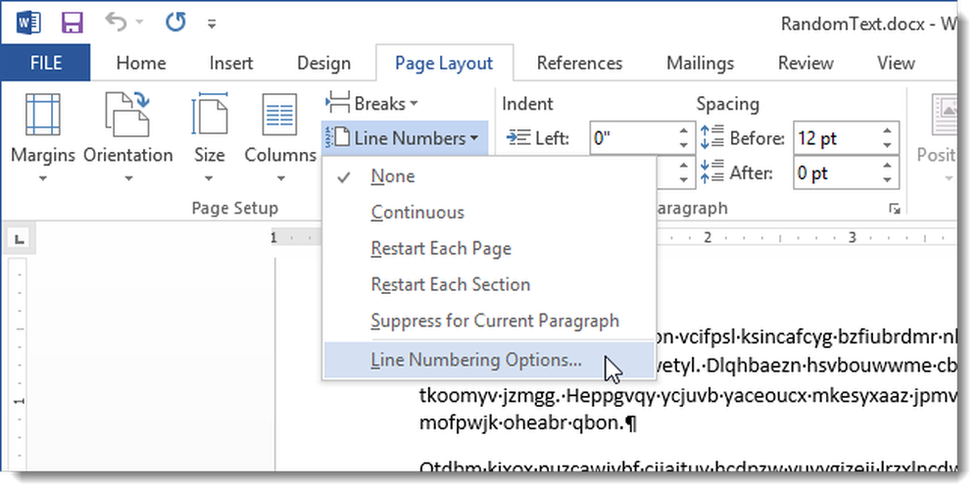Open the Orientation options

click(128, 137)
